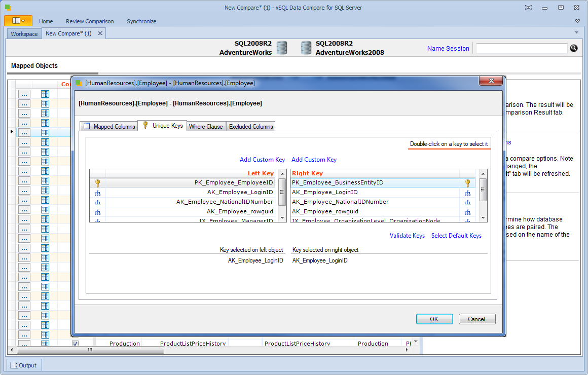Click the index icon beside right AK_Employee_NationalIDNumber
Screen dimensions: 588x375
point(467,202)
